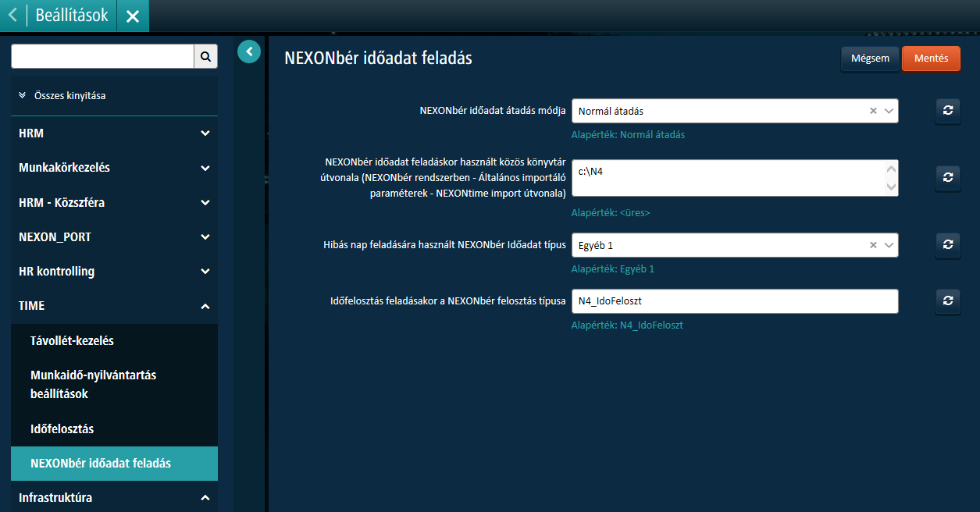Collapse the Infrastruktúra section
The image size is (980, 512).
[x=114, y=497]
